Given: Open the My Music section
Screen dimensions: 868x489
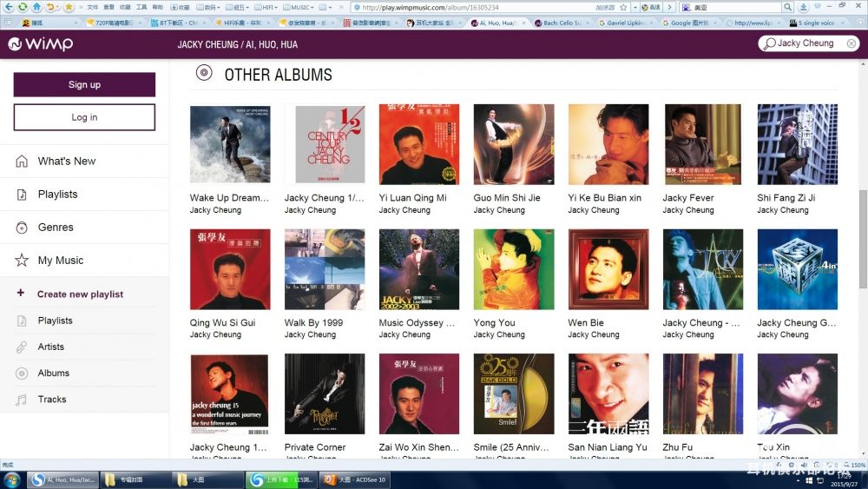Looking at the screenshot, I should tap(84, 261).
